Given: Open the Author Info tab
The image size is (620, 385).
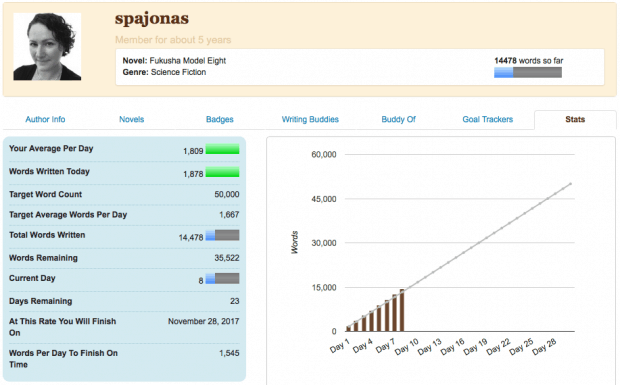Looking at the screenshot, I should pyautogui.click(x=45, y=119).
